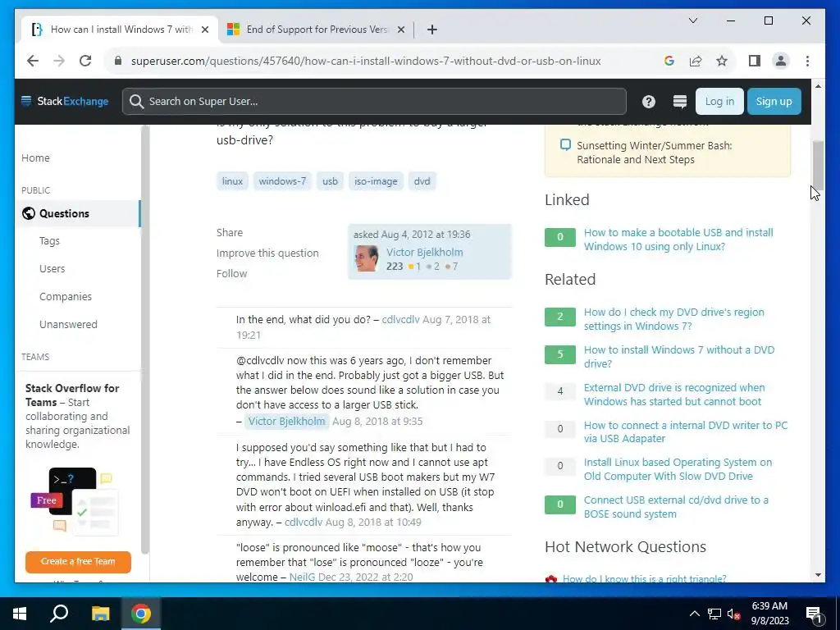This screenshot has height=630, width=840.
Task: View site padlock information in address bar
Action: [x=118, y=61]
